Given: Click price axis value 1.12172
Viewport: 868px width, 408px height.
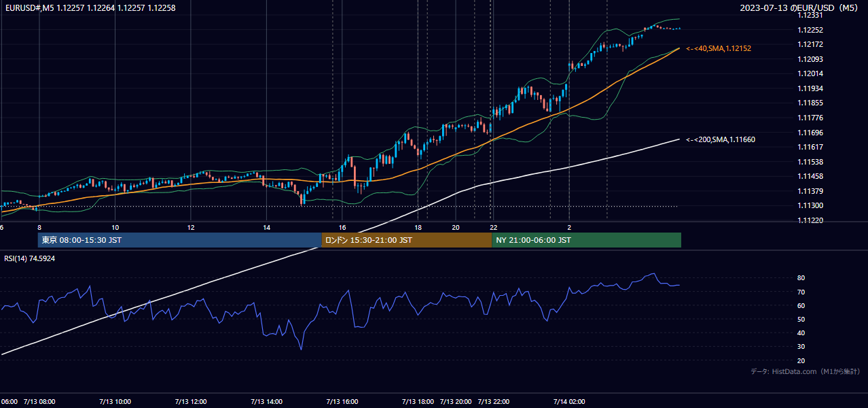Looking at the screenshot, I should [x=810, y=44].
